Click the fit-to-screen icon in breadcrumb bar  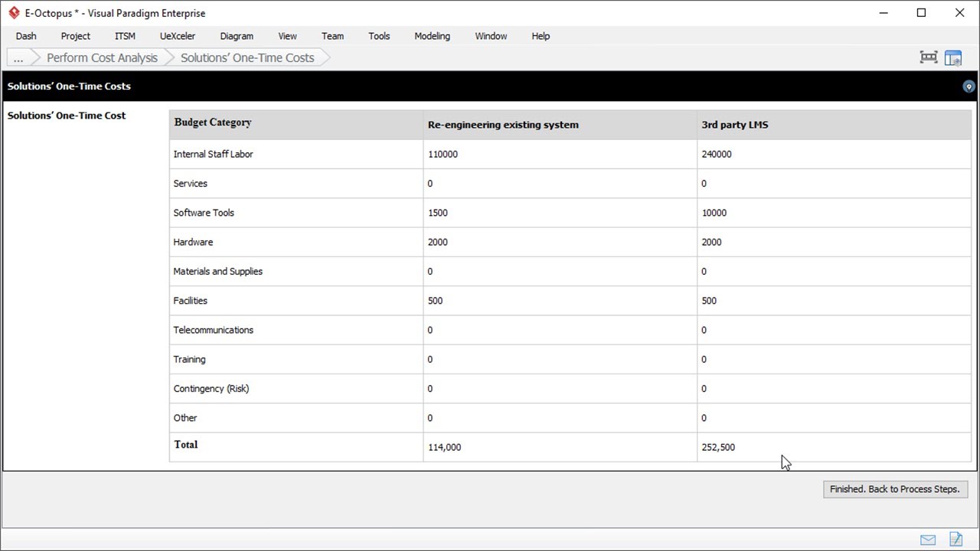(928, 57)
